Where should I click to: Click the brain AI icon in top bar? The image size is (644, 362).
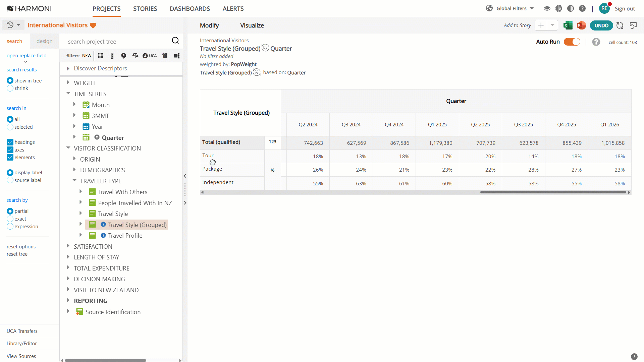(x=559, y=8)
